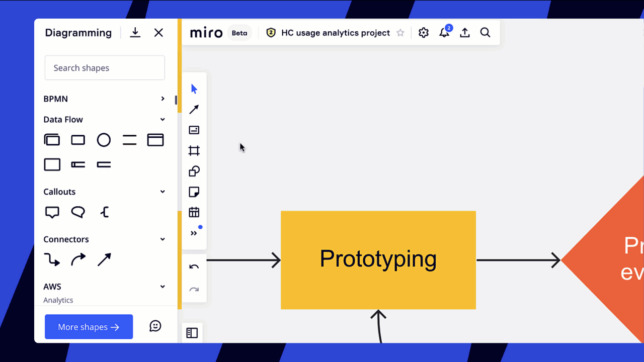This screenshot has height=362, width=644.
Task: Undo the last action
Action: (x=194, y=266)
